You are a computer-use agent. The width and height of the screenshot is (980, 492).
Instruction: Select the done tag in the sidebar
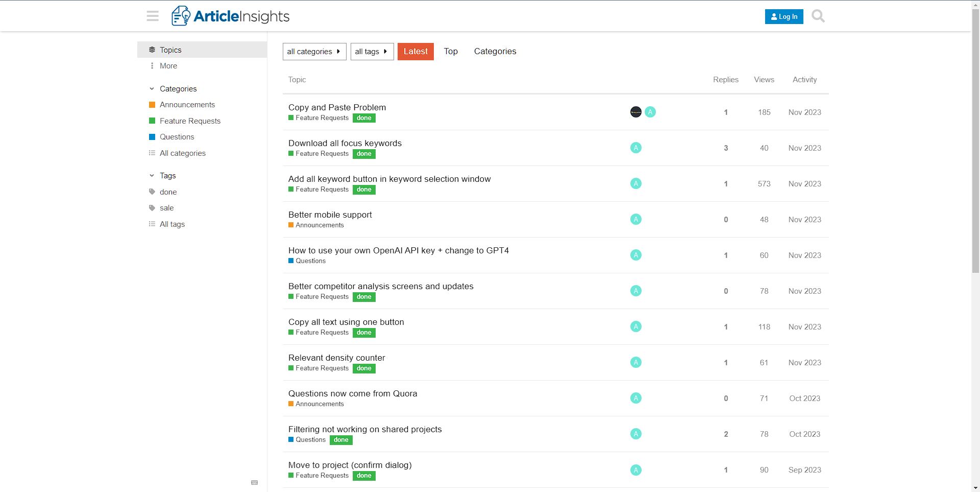click(167, 192)
